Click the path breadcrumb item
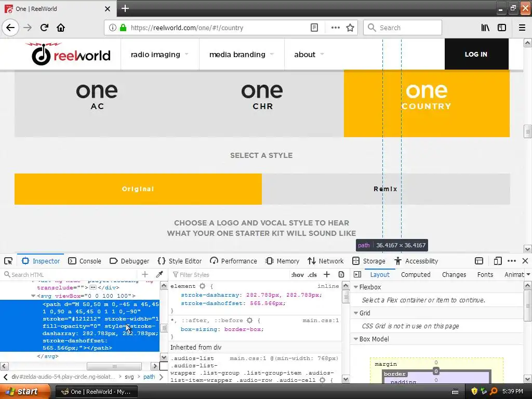 click(x=149, y=377)
